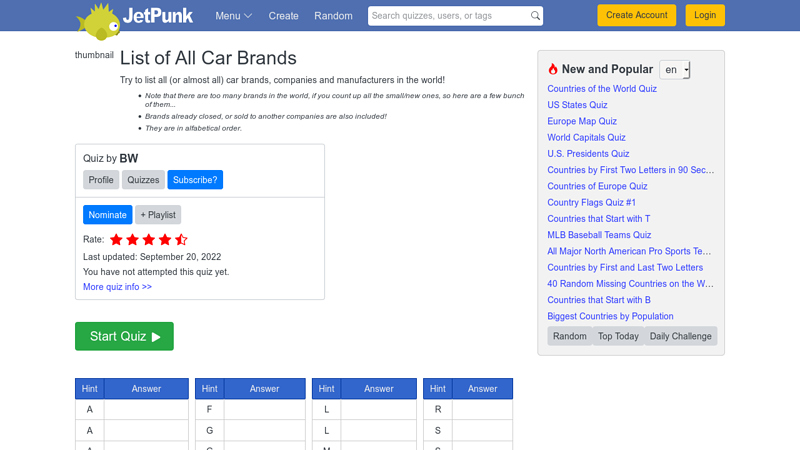Screen dimensions: 800x450
Task: Open Countries that Start with B
Action: [599, 300]
